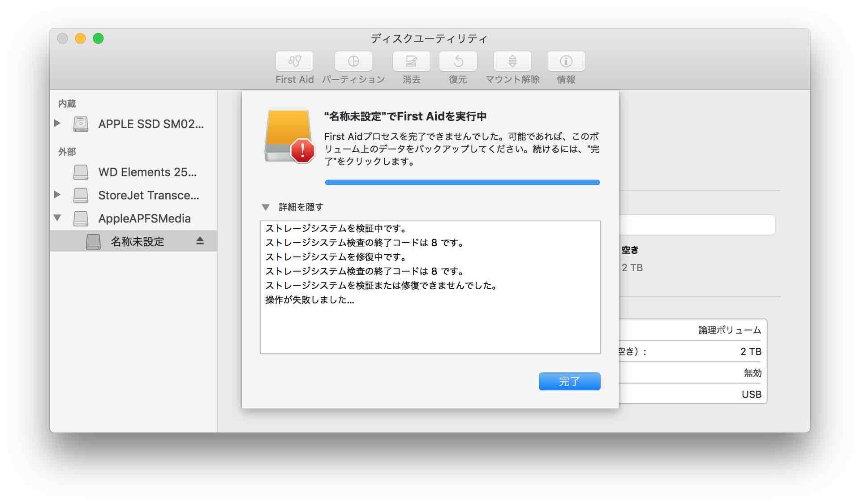Click the yellow minimize window button
The width and height of the screenshot is (860, 504).
(x=80, y=38)
